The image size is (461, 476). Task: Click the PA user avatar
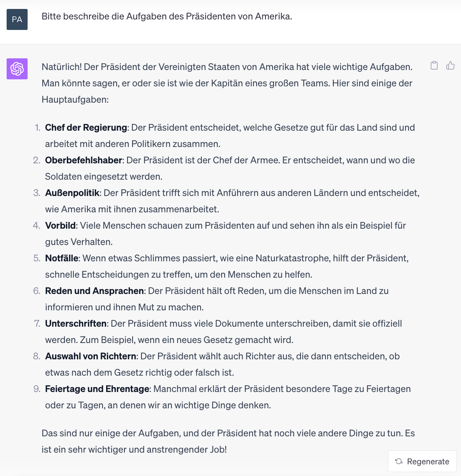click(17, 19)
